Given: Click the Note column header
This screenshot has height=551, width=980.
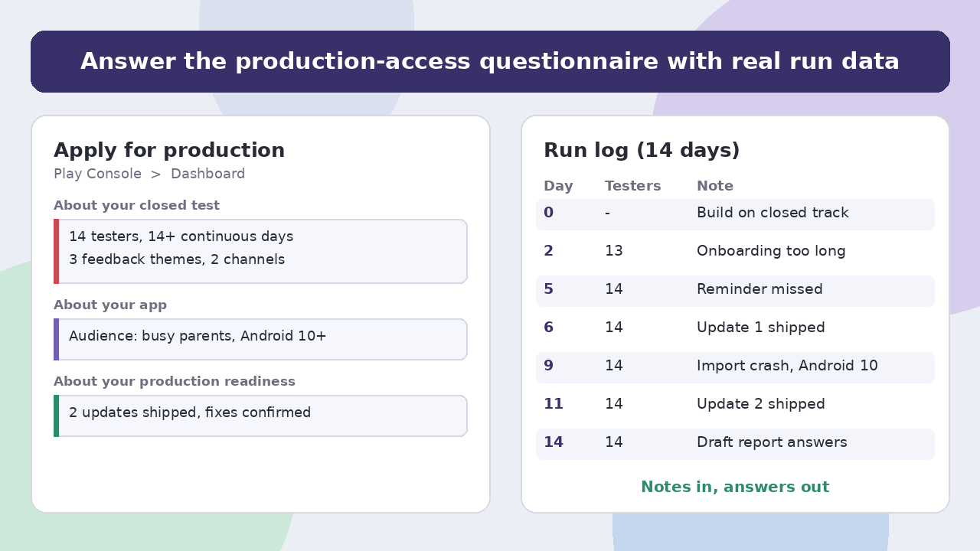Looking at the screenshot, I should (x=715, y=186).
